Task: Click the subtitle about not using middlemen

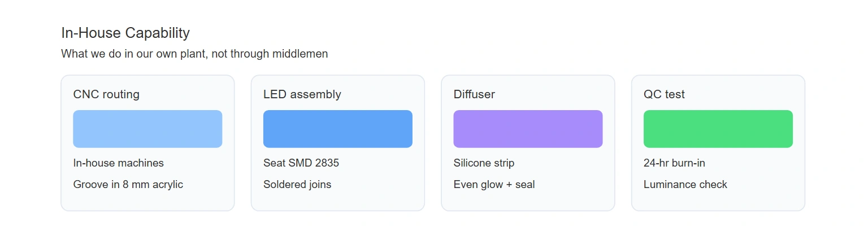Action: [194, 54]
